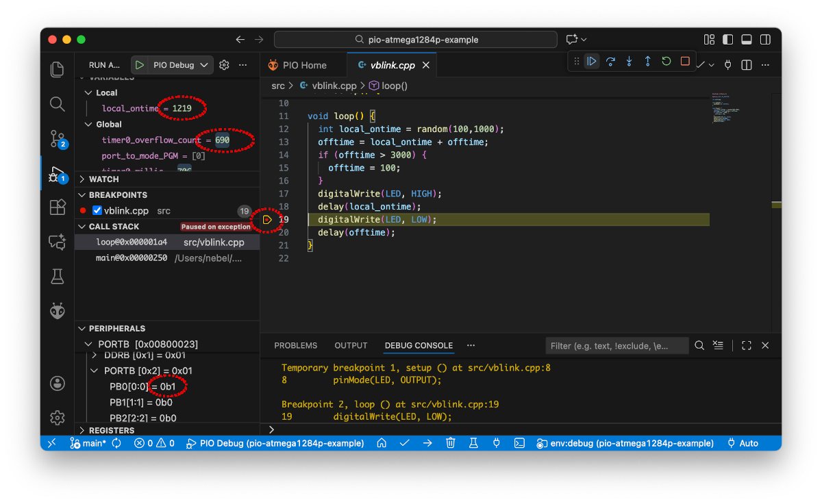Screen dimensions: 822x504
Task: Open the Search view in activity bar
Action: tap(58, 104)
